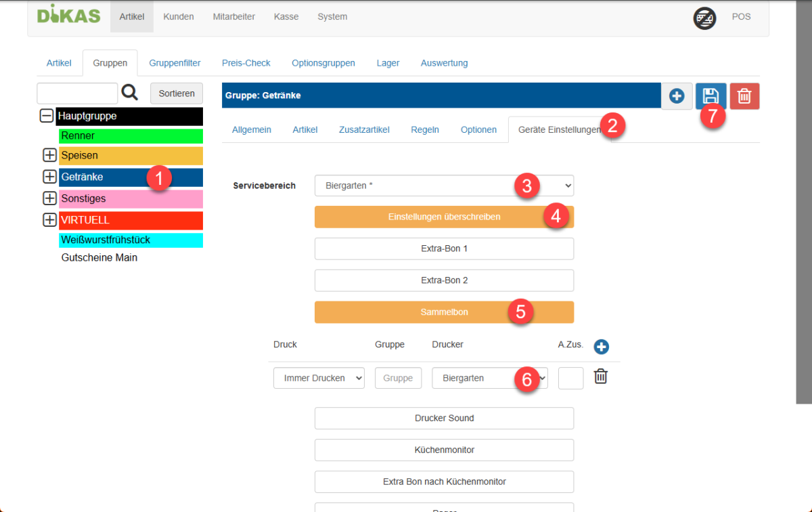This screenshot has width=812, height=512.
Task: Switch to the Optionsgruppen tab
Action: coord(323,63)
